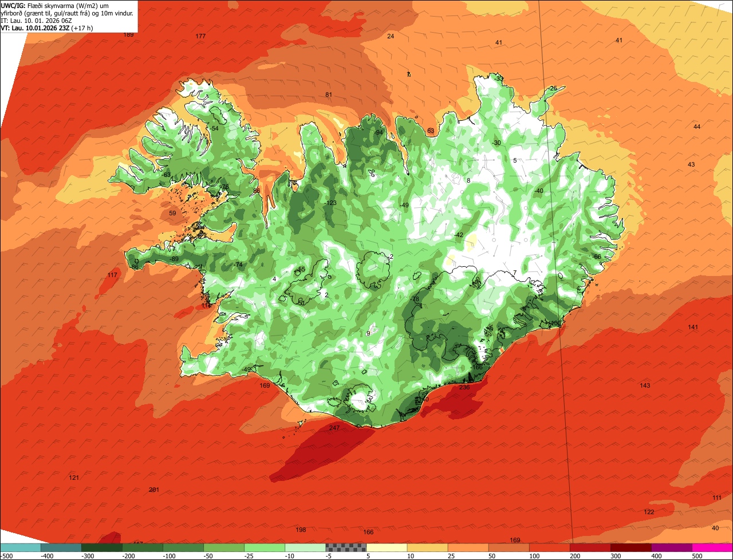Click the map value -89 on the peninsula

174,259
